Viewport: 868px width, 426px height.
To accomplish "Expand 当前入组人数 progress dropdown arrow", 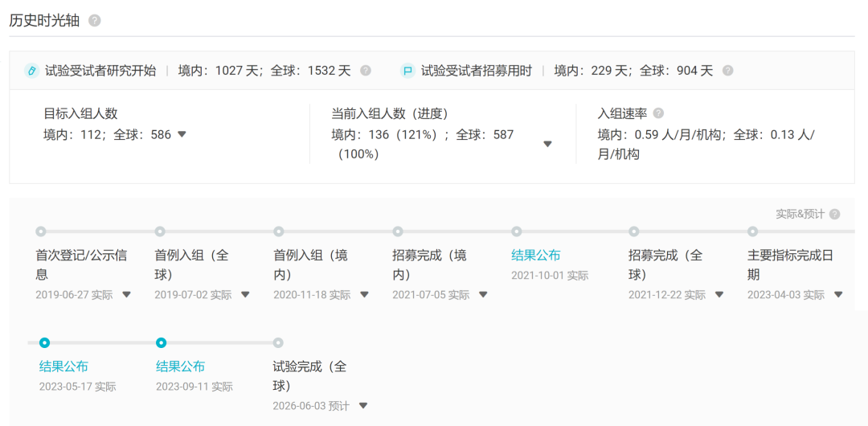I will (547, 145).
